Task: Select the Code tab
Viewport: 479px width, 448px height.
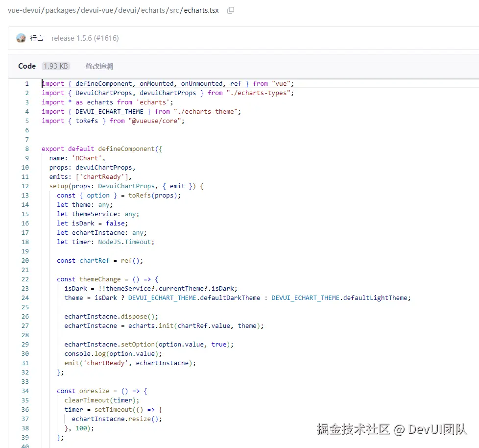Action: pos(27,66)
